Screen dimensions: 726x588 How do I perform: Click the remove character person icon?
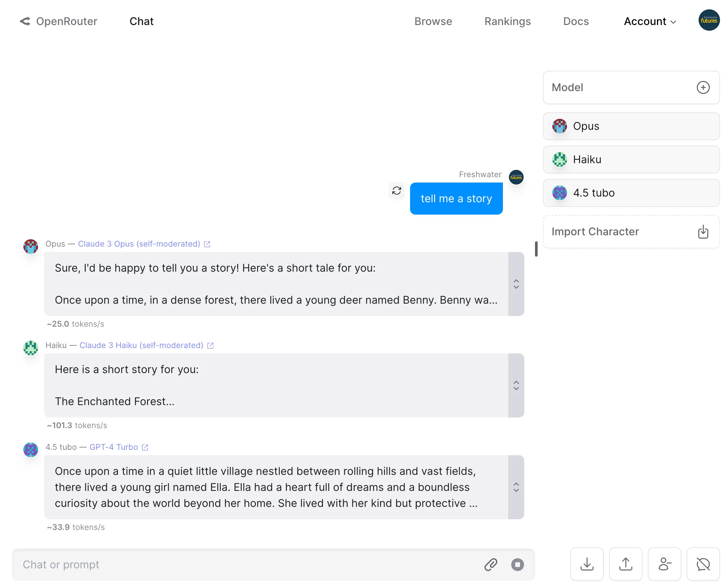(664, 564)
